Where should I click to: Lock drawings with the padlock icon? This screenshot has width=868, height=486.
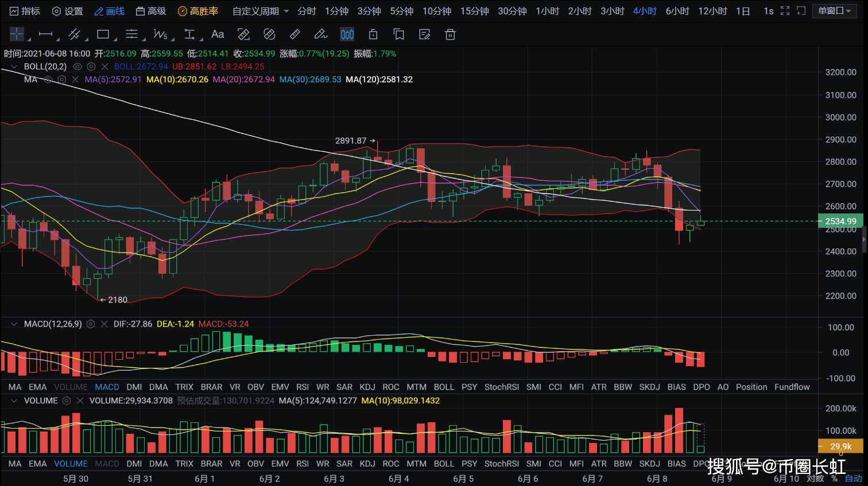point(373,34)
